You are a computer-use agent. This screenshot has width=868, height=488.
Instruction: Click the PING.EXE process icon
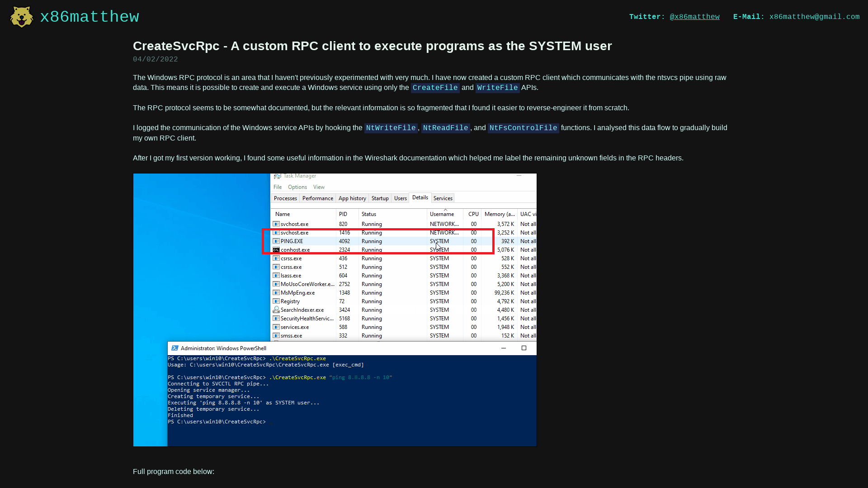pyautogui.click(x=276, y=241)
